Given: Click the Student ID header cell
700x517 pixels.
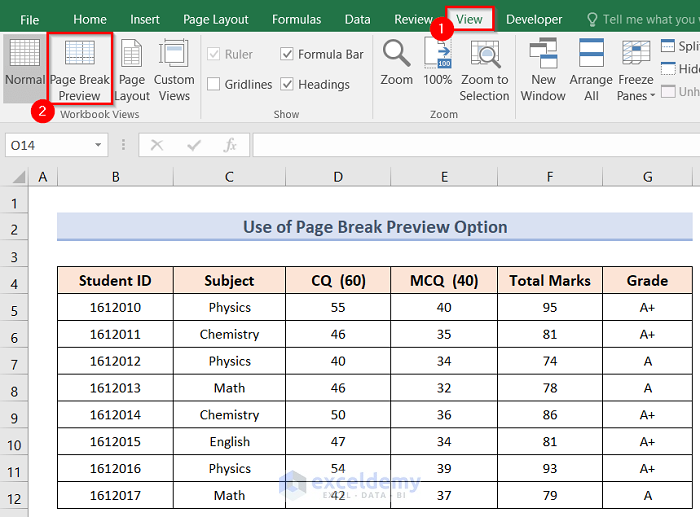Looking at the screenshot, I should 115,280.
